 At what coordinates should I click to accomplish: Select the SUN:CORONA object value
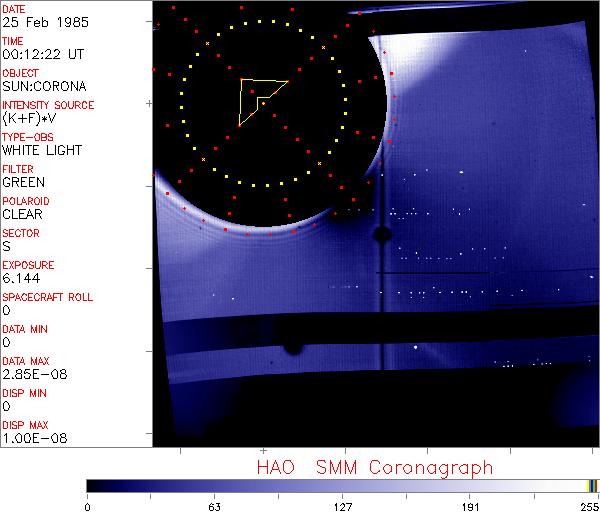43,86
